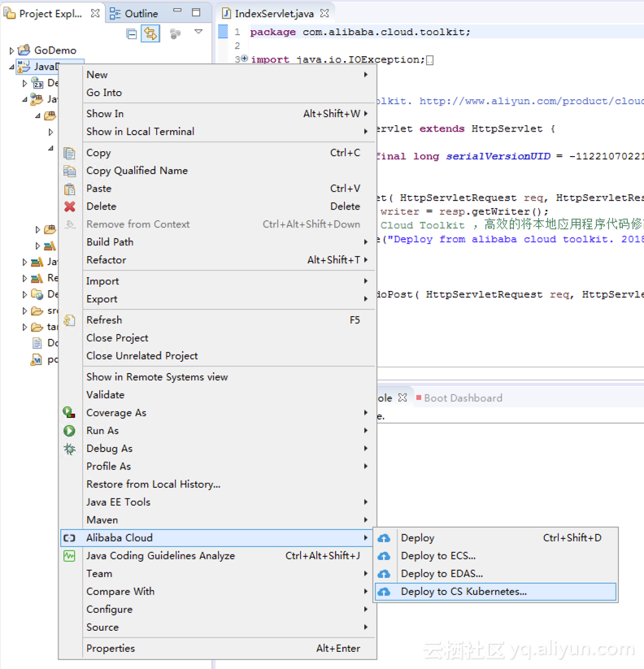Click the Java Coding Guidelines Analyze icon

tap(69, 556)
